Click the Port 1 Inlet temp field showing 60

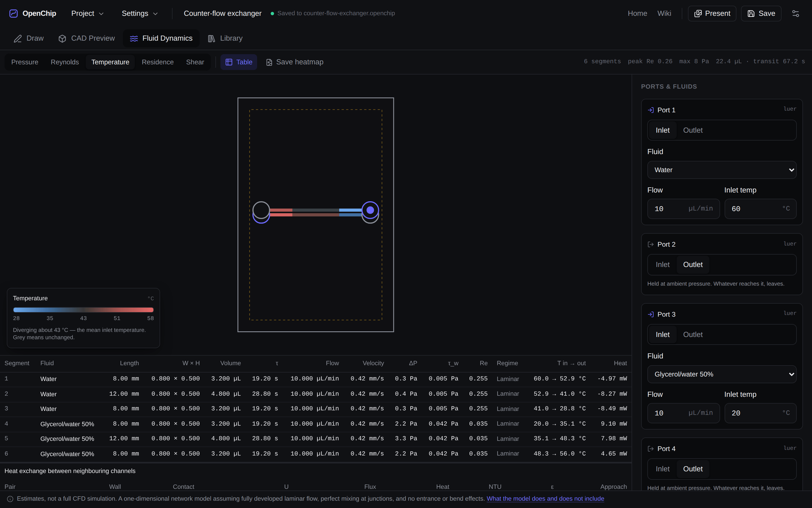pyautogui.click(x=760, y=209)
